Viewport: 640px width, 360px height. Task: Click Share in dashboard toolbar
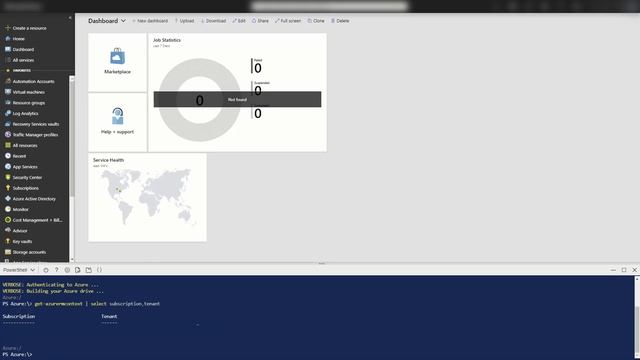[x=260, y=21]
